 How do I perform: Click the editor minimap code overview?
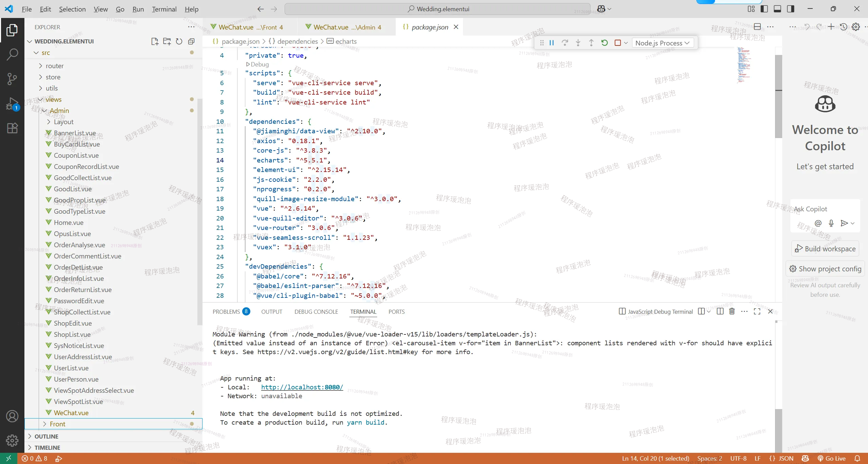click(x=744, y=64)
